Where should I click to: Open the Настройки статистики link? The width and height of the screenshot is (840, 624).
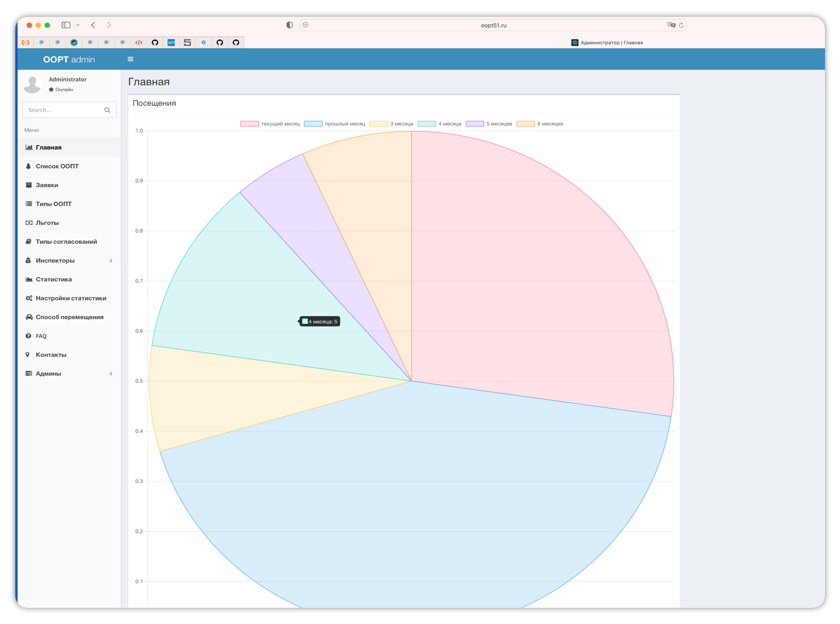[x=70, y=298]
